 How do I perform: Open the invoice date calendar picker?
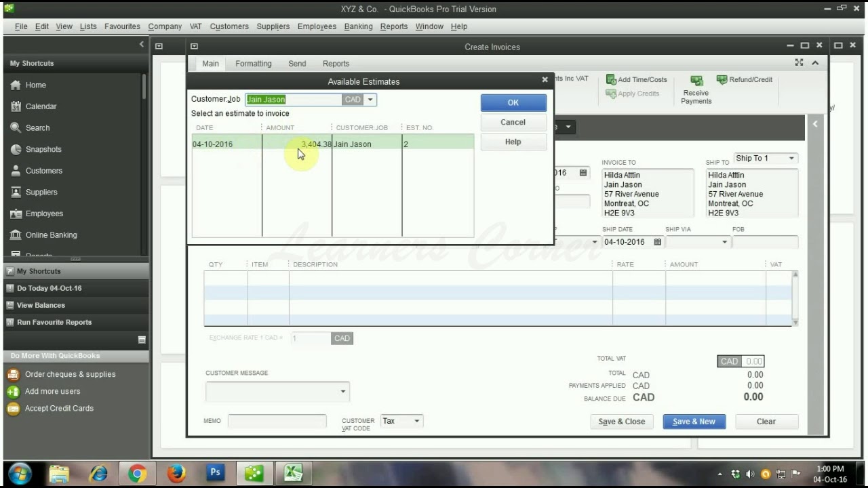[583, 173]
